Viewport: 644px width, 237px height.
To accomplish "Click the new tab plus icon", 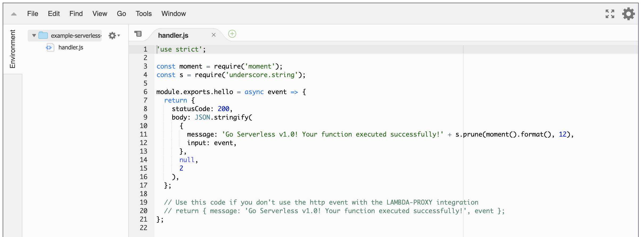I will 232,34.
